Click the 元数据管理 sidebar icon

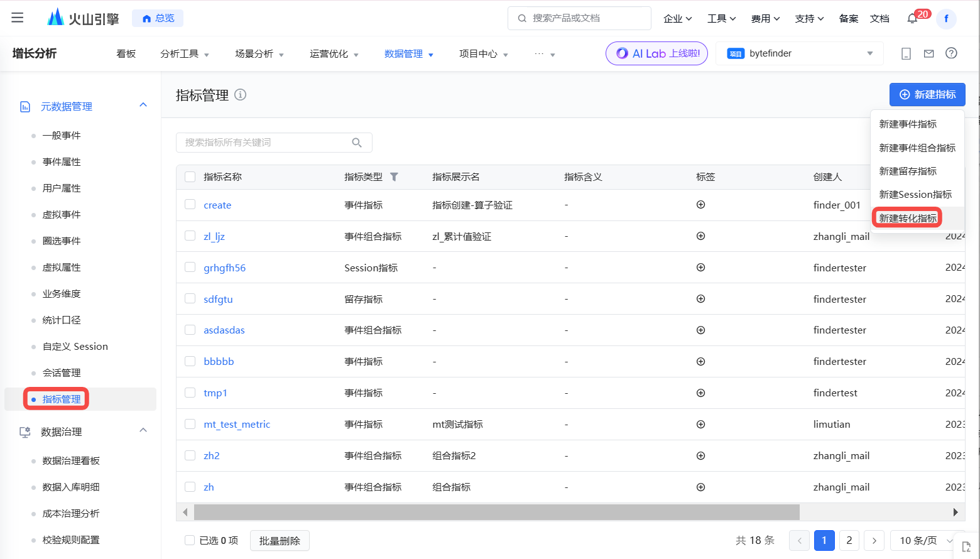[x=25, y=107]
